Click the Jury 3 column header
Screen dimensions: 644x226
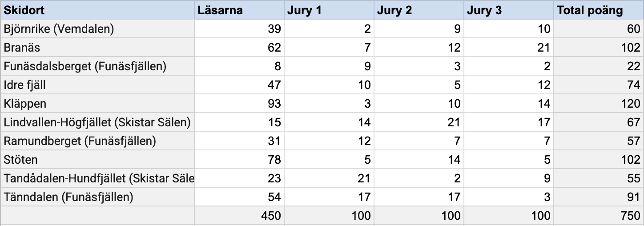(x=509, y=10)
